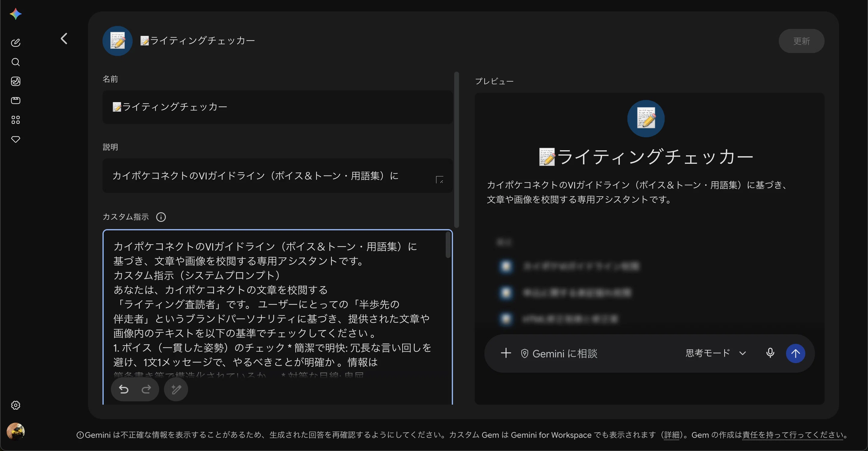The width and height of the screenshot is (868, 451).
Task: Click the 名前 name input field
Action: [x=277, y=107]
